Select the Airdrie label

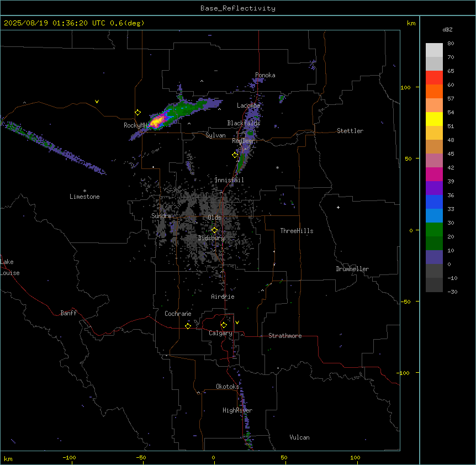[223, 297]
